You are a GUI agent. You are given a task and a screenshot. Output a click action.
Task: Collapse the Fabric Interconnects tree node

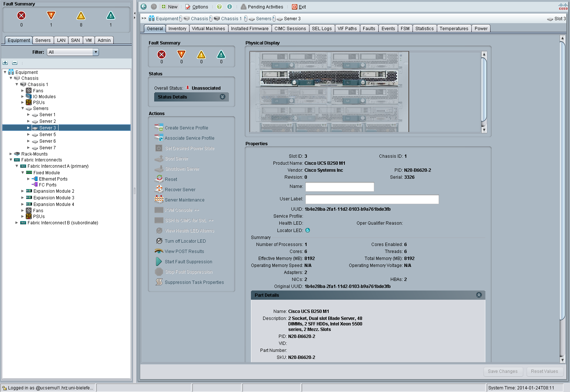click(11, 160)
